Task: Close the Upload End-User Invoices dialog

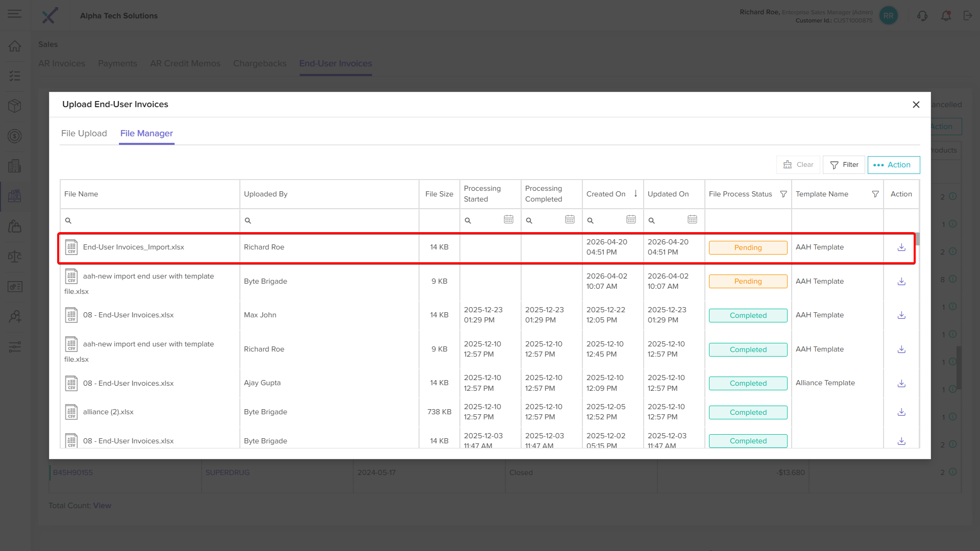Action: click(x=916, y=105)
